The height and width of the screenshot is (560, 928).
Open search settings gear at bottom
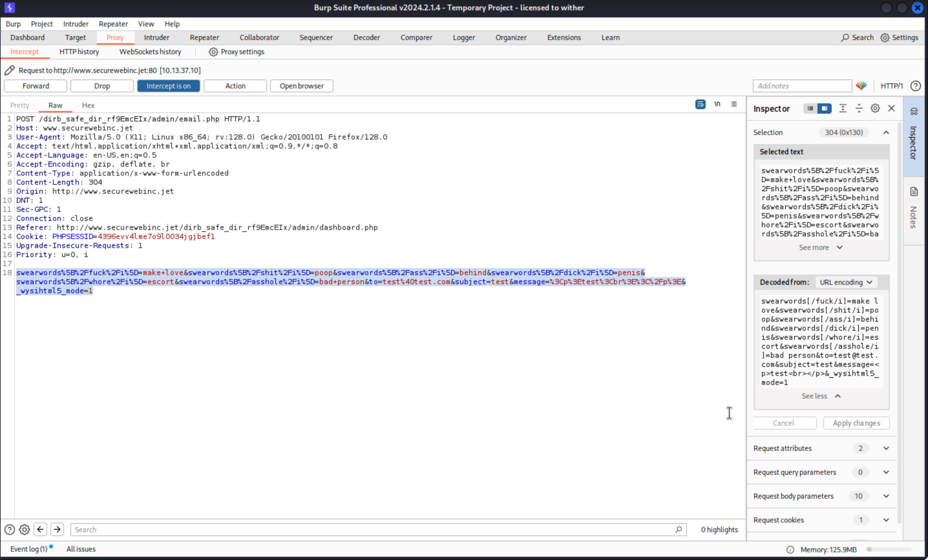25,530
